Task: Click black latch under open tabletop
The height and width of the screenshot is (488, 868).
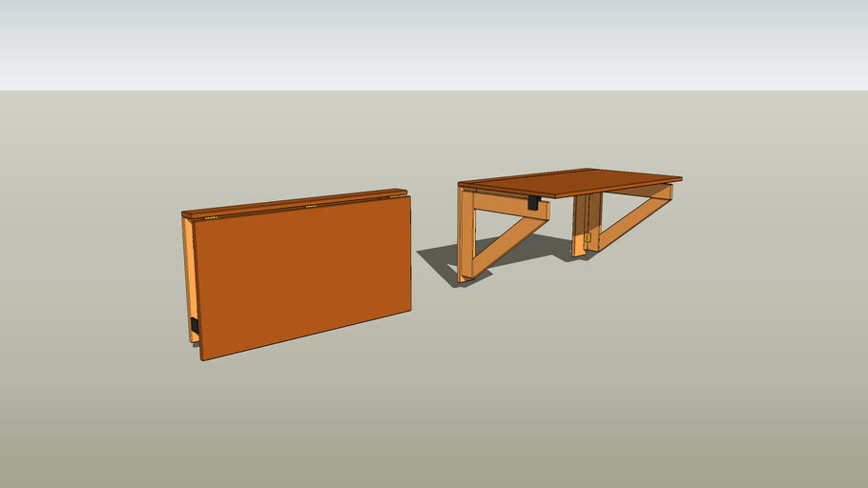Action: coord(533,202)
